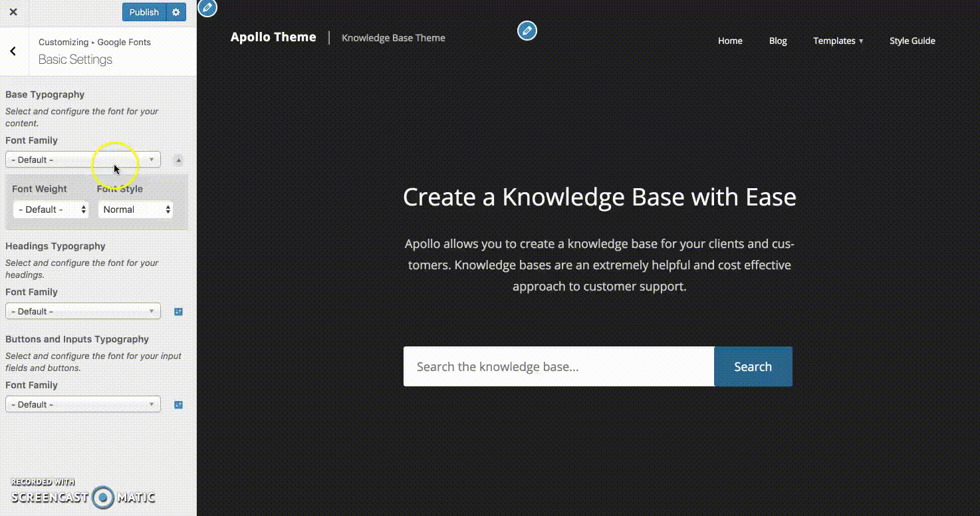The height and width of the screenshot is (516, 980).
Task: Collapse Base Typography font options toggle
Action: coord(178,160)
